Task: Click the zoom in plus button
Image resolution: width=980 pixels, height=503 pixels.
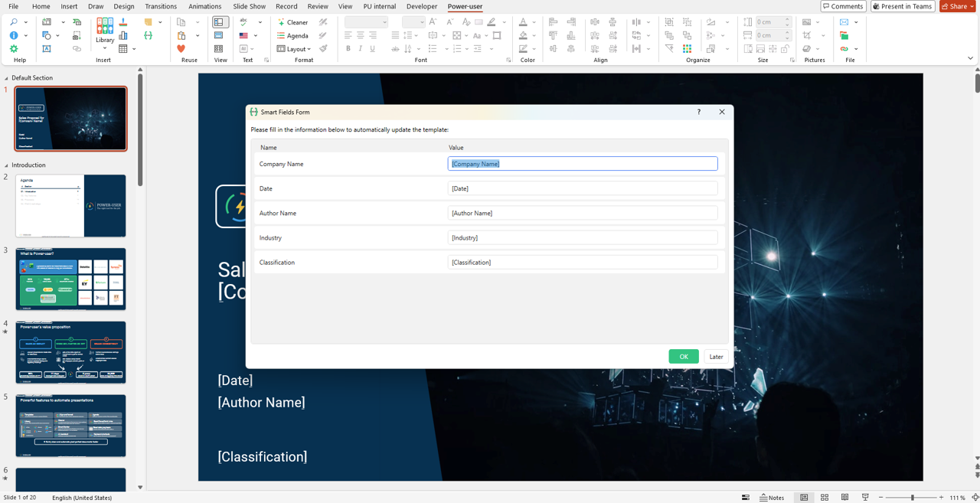Action: pos(941,498)
